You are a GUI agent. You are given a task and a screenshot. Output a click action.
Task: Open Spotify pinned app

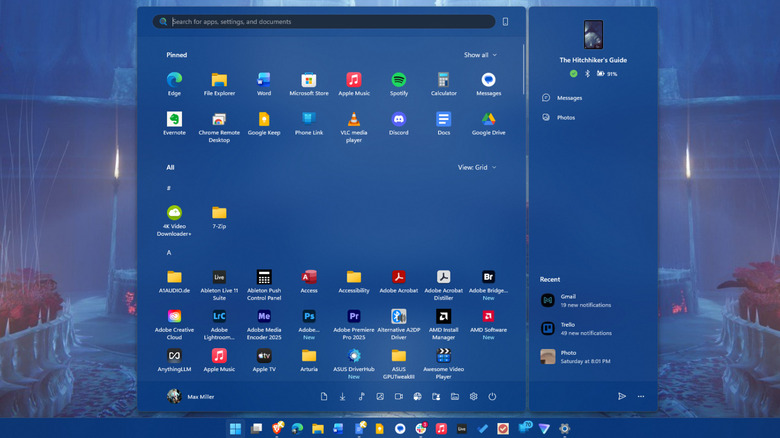click(x=398, y=84)
